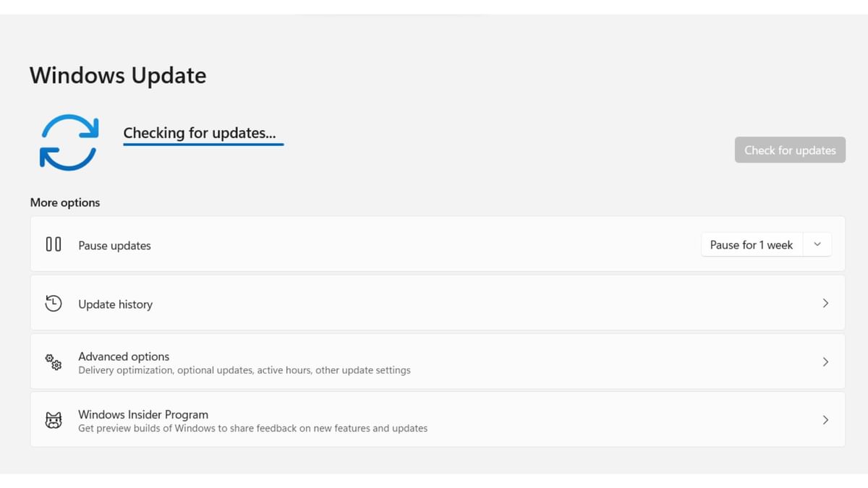Click the Windows Update page heading
This screenshot has width=868, height=488.
pos(118,76)
